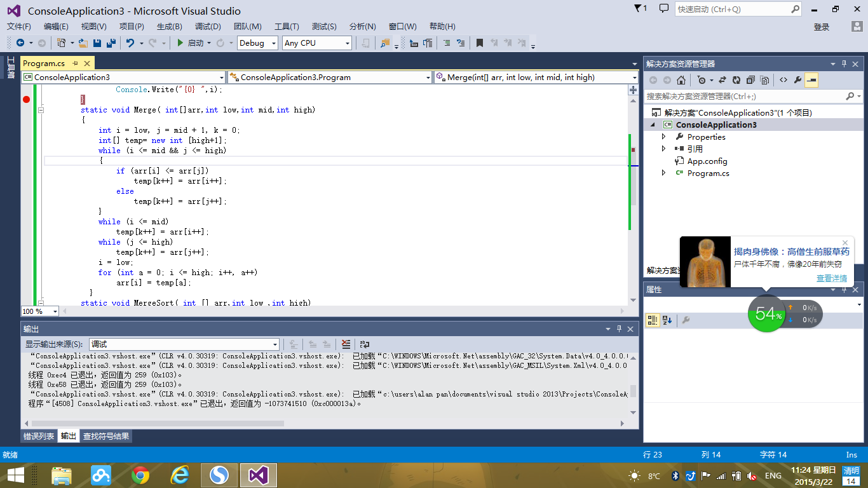Click the 登录 sign-in link
This screenshot has width=868, height=488.
click(822, 27)
